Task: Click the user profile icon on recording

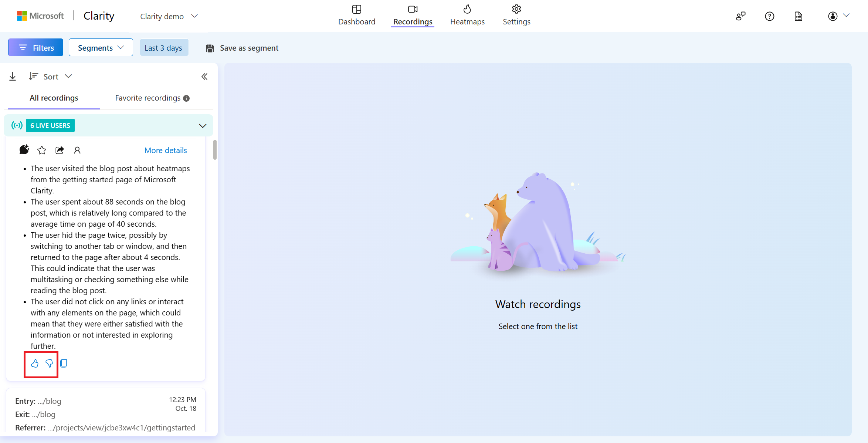Action: pos(77,150)
